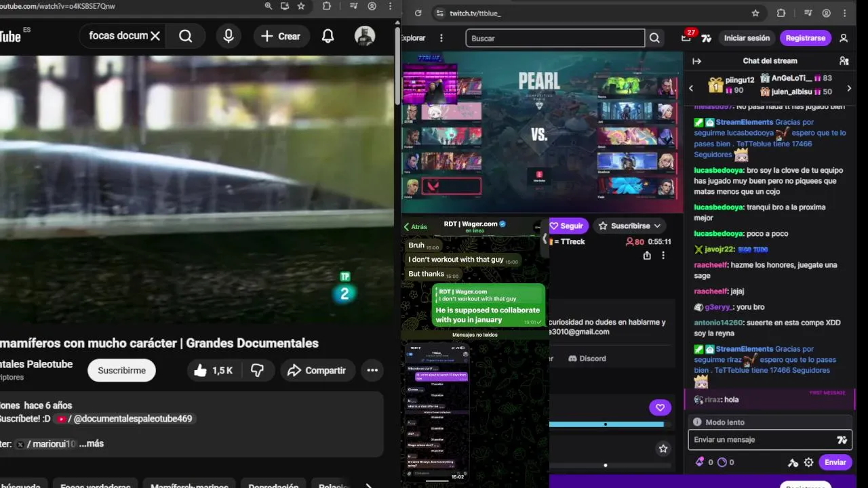The height and width of the screenshot is (488, 868).
Task: Focus the Twitch Buscar search field
Action: point(555,39)
